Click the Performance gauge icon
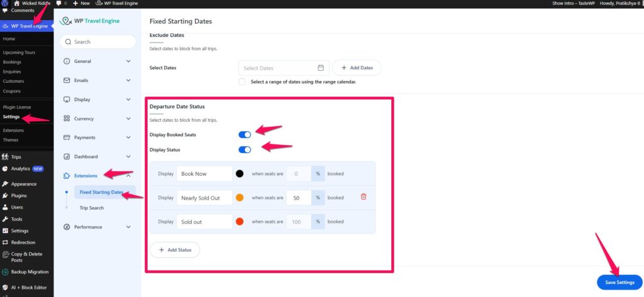 [67, 227]
